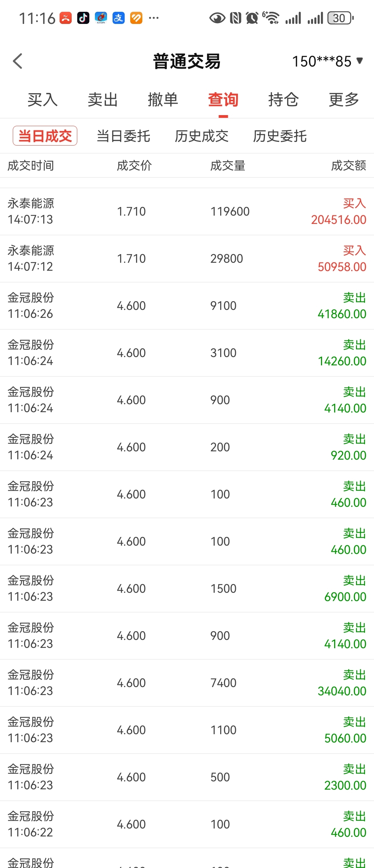Image resolution: width=374 pixels, height=868 pixels.
Task: Open more notification icons ellipsis
Action: click(x=154, y=18)
